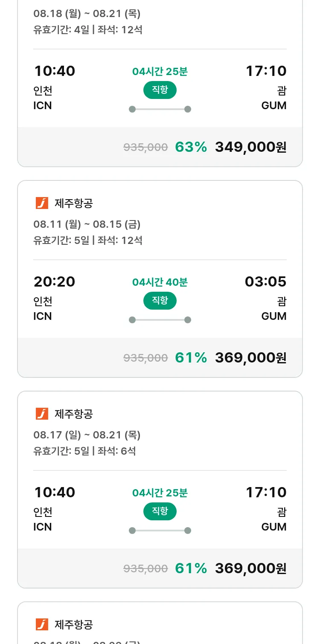Click the 63% discount label
The width and height of the screenshot is (320, 644).
[191, 147]
